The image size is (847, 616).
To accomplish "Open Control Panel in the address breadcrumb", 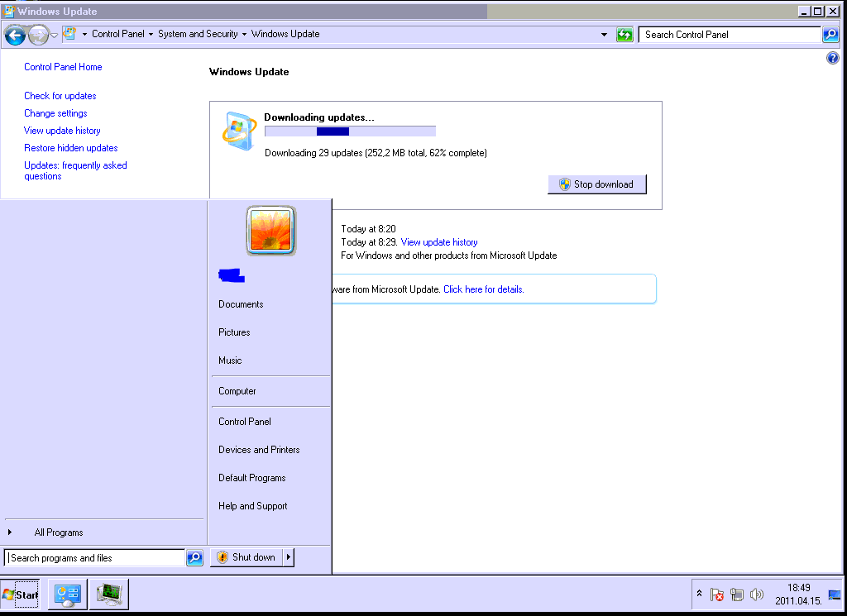I will point(117,34).
